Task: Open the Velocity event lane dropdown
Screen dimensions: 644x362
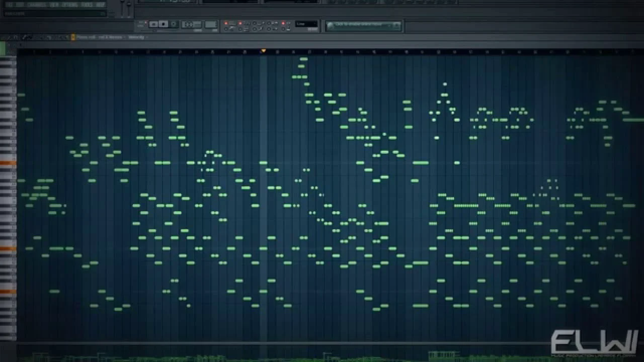Action: [x=136, y=37]
